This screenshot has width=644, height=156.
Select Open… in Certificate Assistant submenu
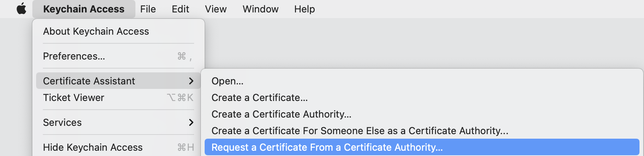422,81
